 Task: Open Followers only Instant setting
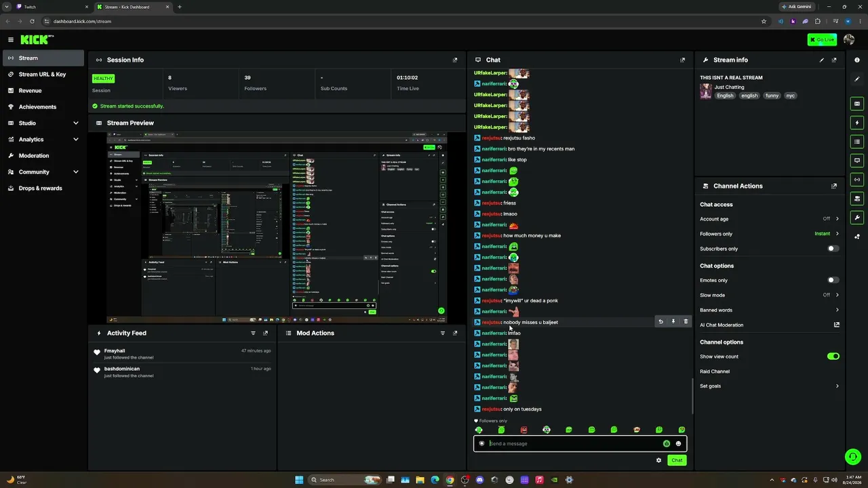click(770, 234)
